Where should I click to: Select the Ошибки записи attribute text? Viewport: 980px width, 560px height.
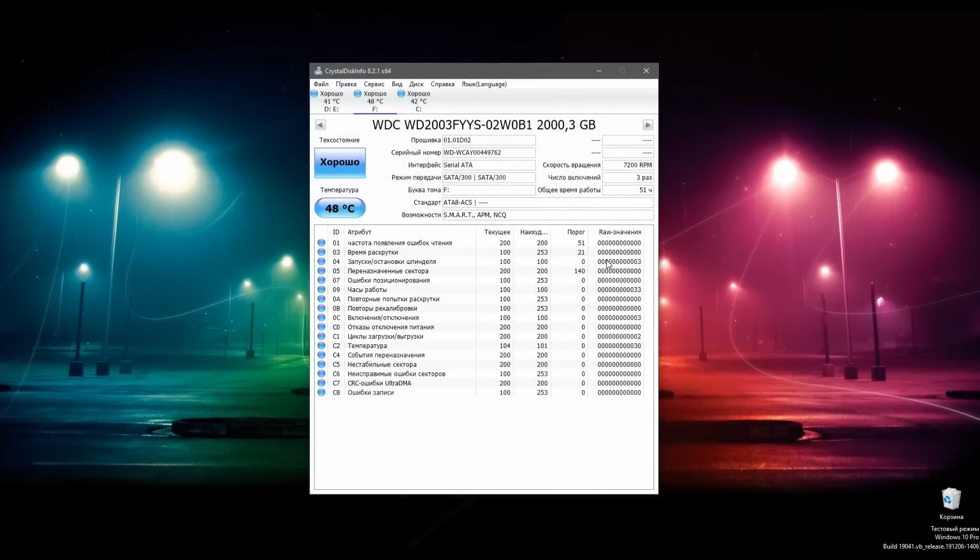pos(371,393)
